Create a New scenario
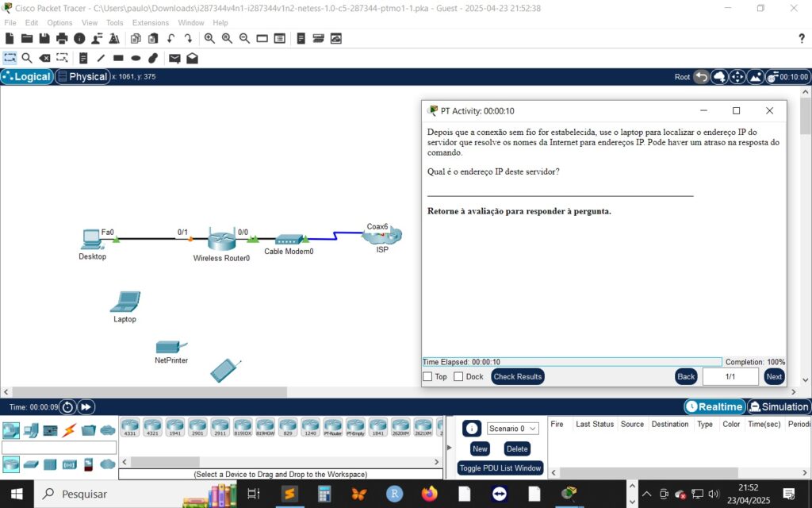 tap(480, 449)
